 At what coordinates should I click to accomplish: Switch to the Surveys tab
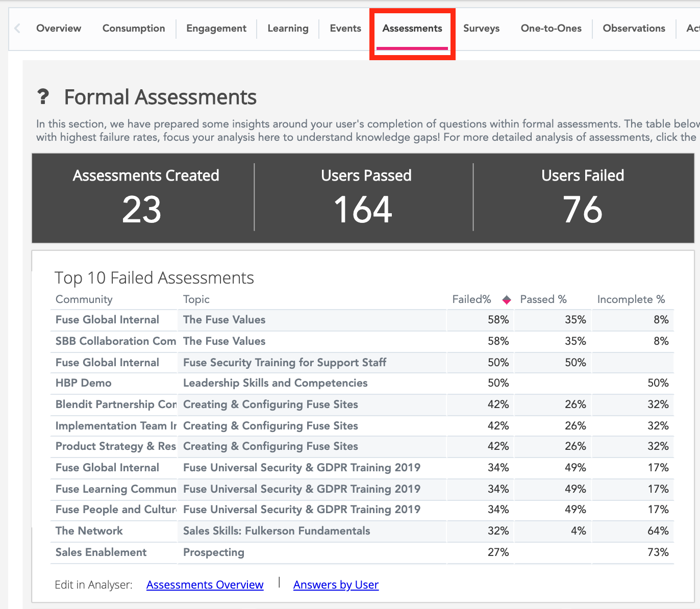pos(481,29)
